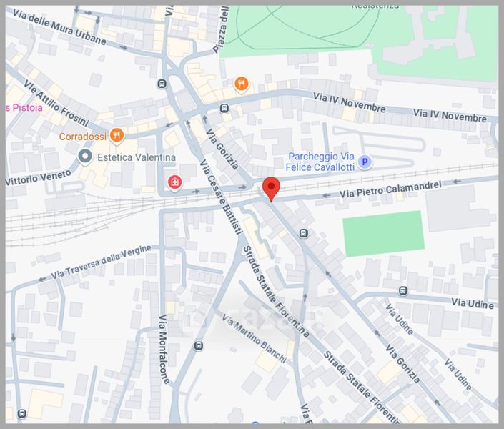Click the bus stop icon on upper Via Gorizia
The width and height of the screenshot is (504, 429).
(303, 233)
